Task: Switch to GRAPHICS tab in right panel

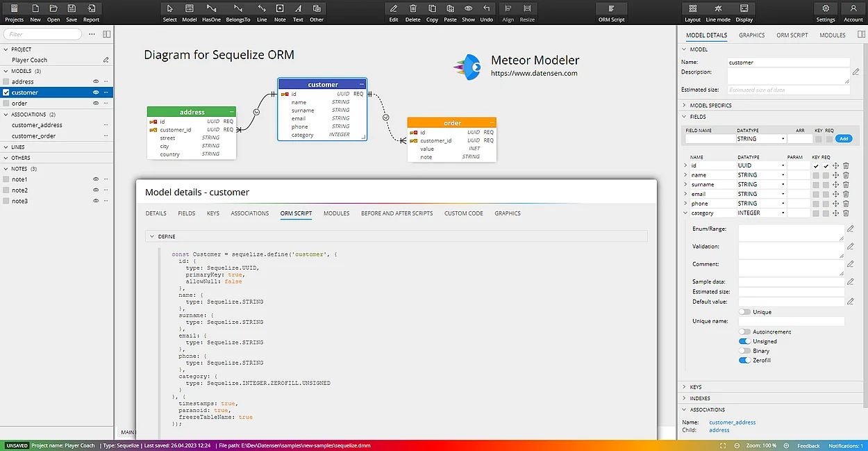Action: click(752, 35)
